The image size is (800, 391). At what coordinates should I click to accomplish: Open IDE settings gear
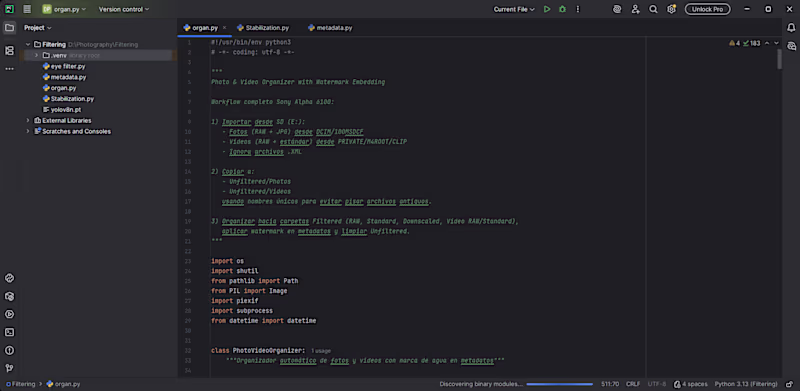coord(671,9)
